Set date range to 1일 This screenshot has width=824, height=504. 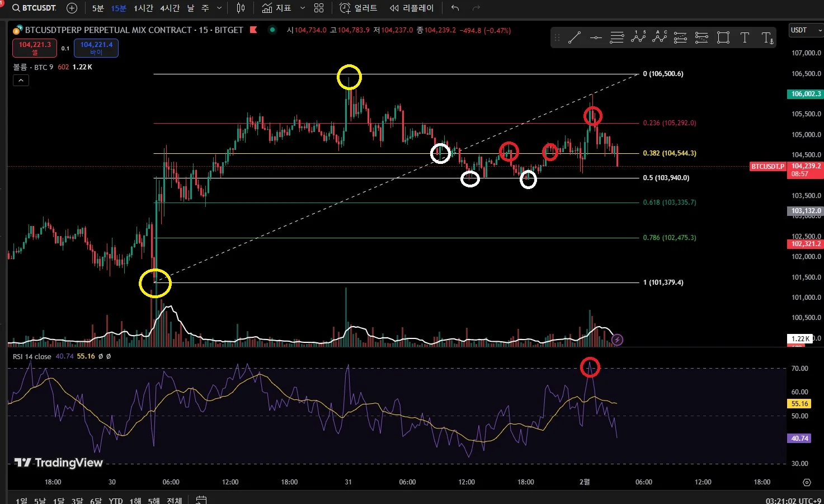[22, 500]
